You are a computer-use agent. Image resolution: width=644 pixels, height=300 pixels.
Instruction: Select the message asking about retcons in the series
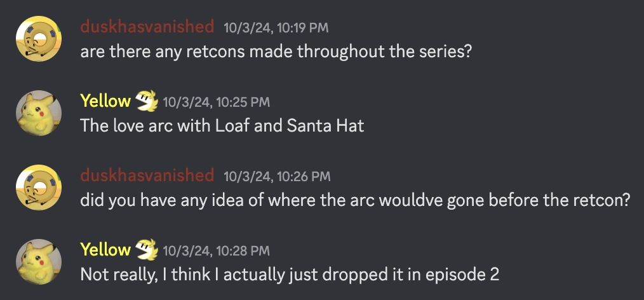[x=276, y=51]
